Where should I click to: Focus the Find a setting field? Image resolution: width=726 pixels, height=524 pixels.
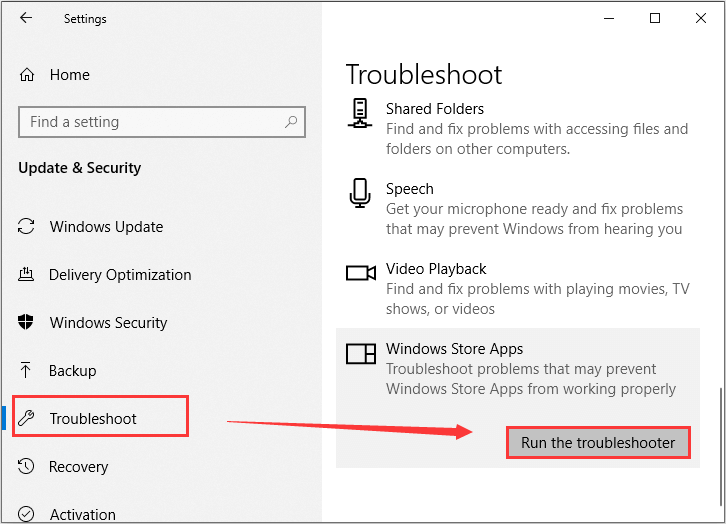(x=162, y=122)
